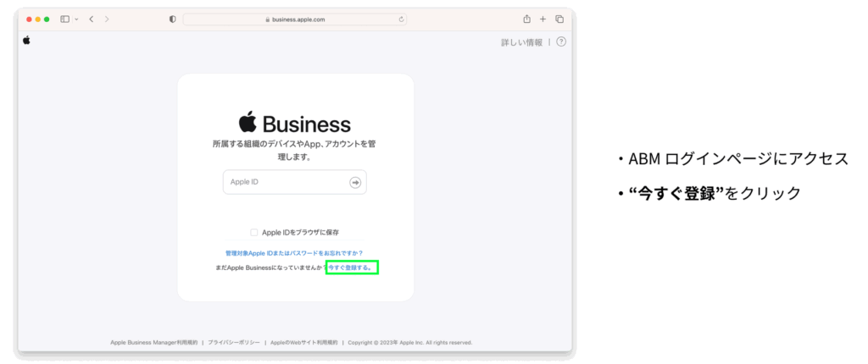Click the Apple ID input field

(287, 182)
